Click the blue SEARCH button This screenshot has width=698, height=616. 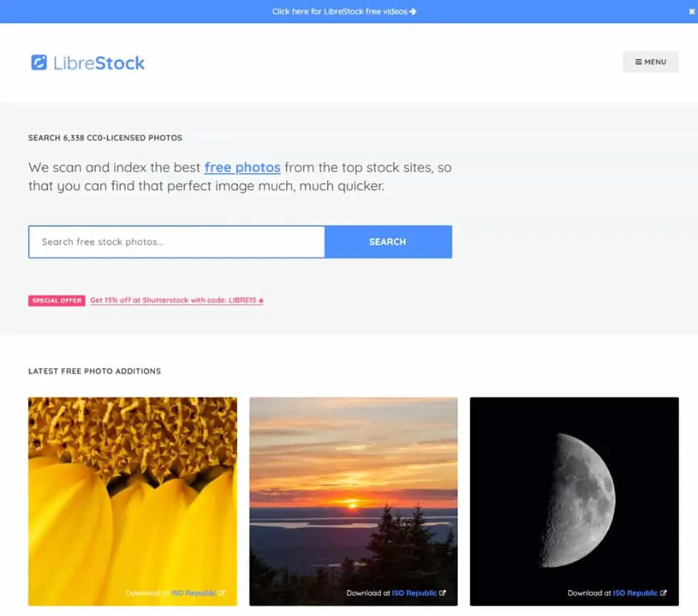388,242
